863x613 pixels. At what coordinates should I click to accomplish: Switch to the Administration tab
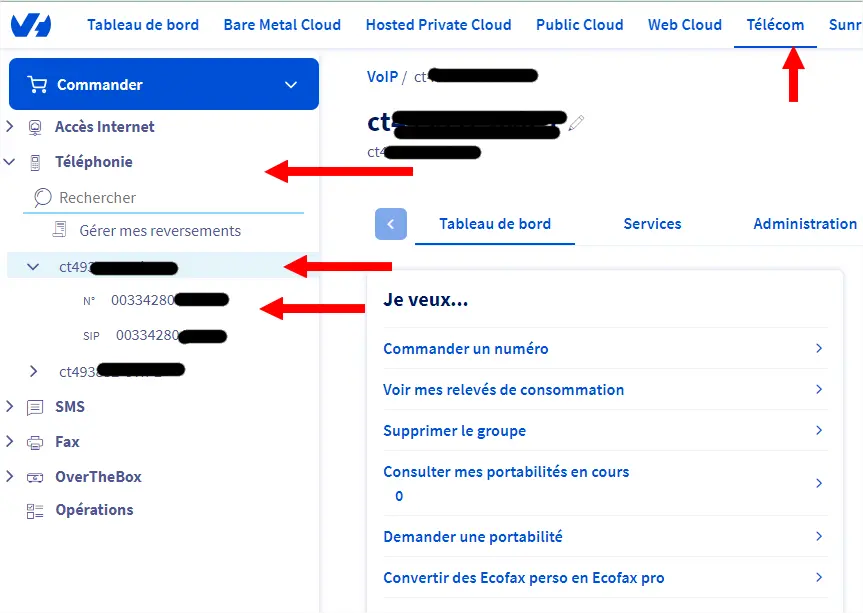(804, 224)
